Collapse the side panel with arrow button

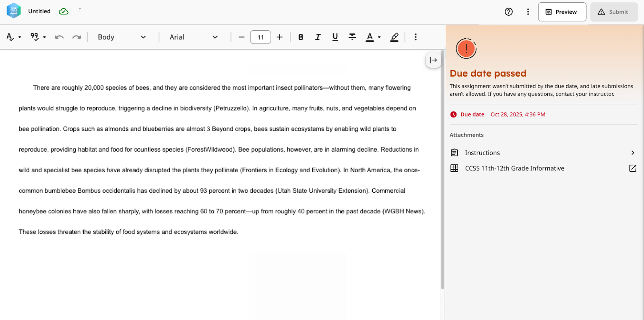point(433,60)
